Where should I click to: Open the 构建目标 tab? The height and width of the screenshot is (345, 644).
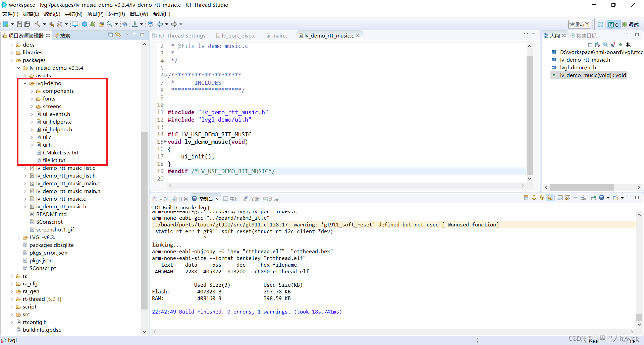[x=584, y=36]
